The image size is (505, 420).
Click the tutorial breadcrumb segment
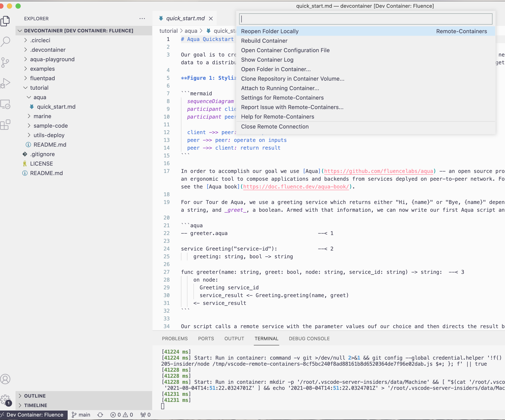pos(168,31)
